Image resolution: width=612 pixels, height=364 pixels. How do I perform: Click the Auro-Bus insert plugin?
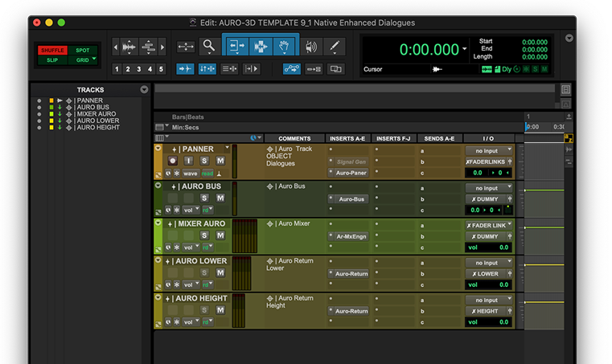(x=351, y=199)
